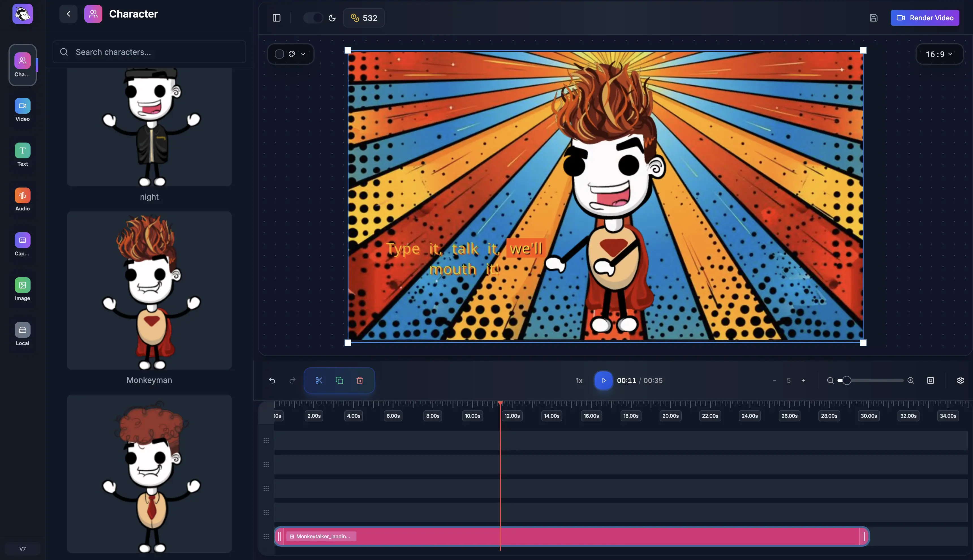Viewport: 973px width, 560px height.
Task: Collapse the left panel with the sidebar toggle
Action: tap(277, 18)
